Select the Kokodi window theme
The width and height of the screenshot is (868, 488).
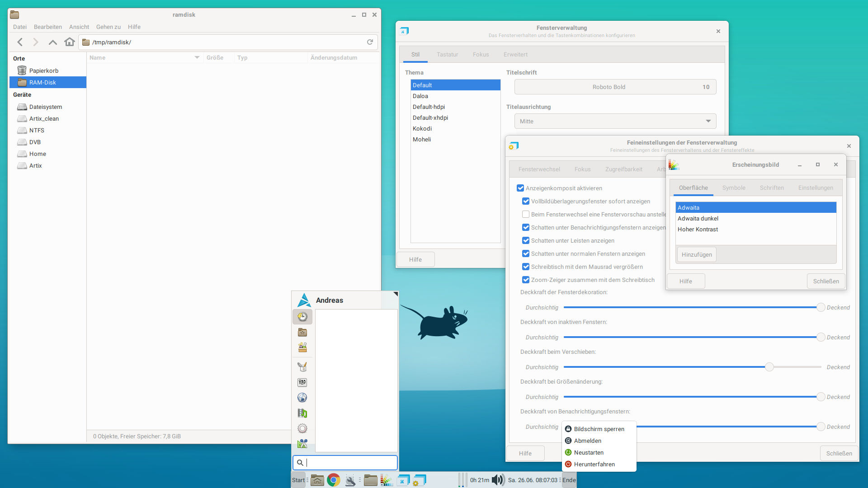455,128
